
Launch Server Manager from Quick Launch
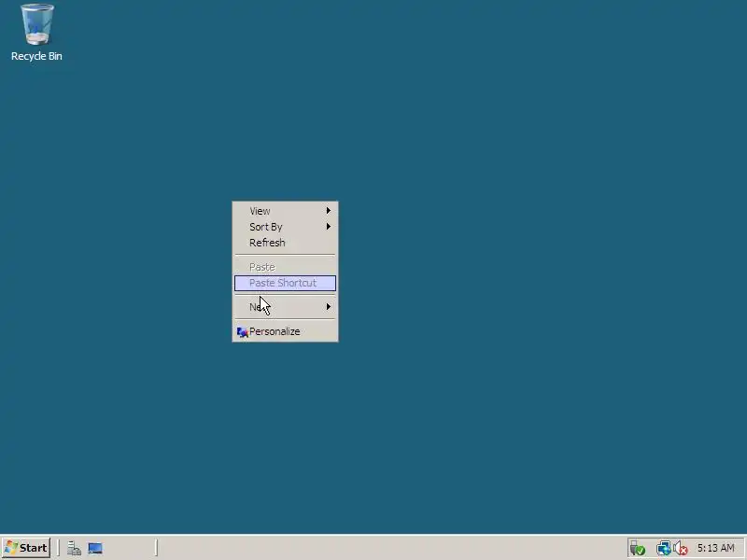coord(74,549)
